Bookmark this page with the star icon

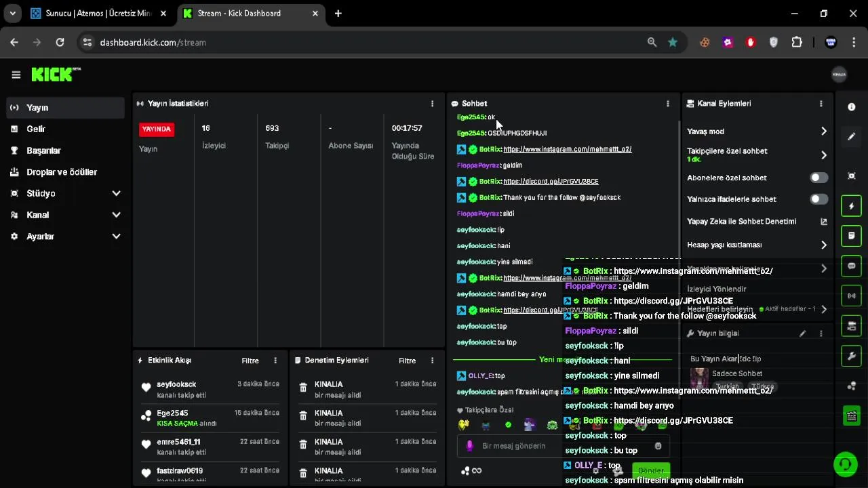coord(673,42)
